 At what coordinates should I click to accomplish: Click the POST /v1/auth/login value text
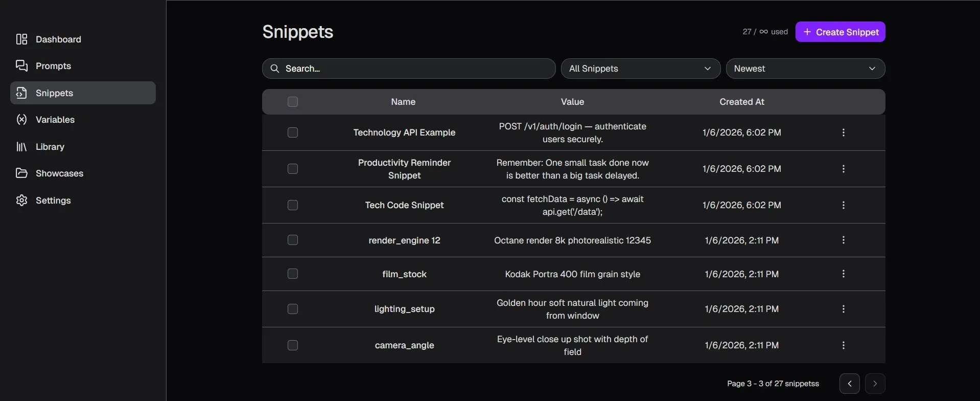[x=572, y=132]
